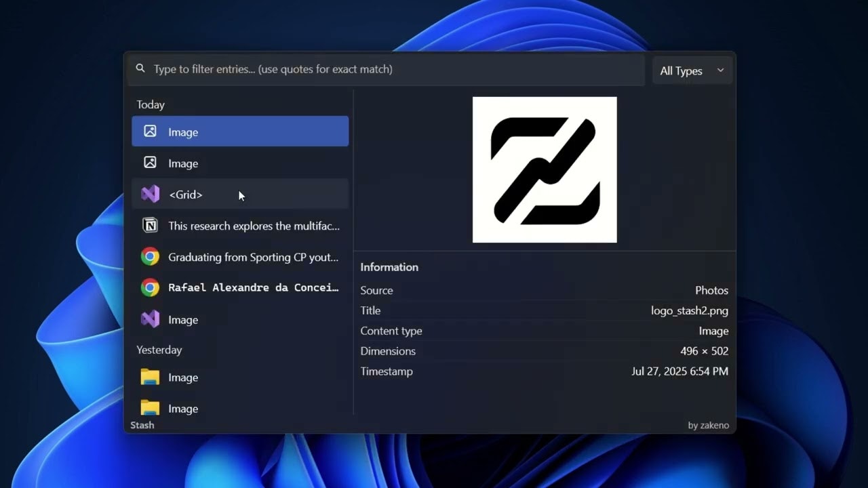This screenshot has width=868, height=488.
Task: Select 'Rafael Alexandre da Concei...' entry
Action: [x=240, y=288]
